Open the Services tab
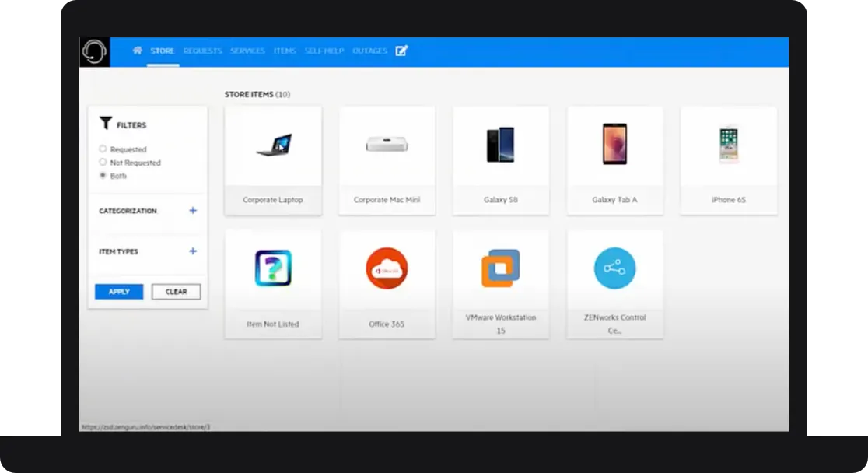 pyautogui.click(x=247, y=51)
